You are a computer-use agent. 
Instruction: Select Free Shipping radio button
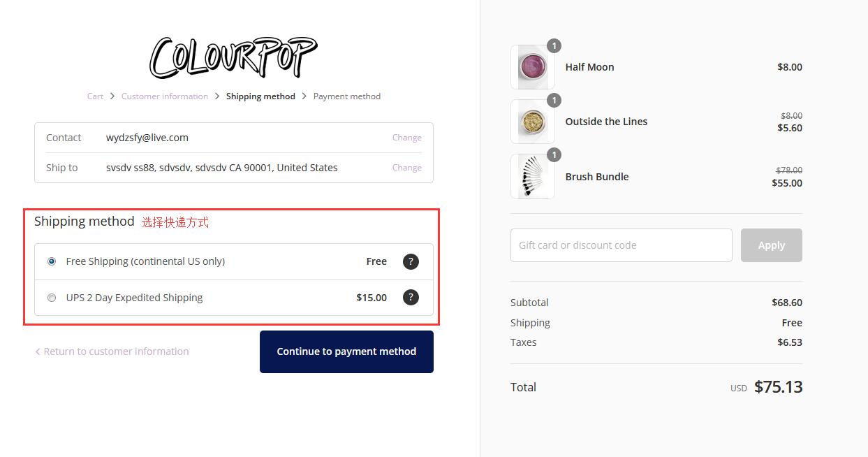[x=52, y=261]
